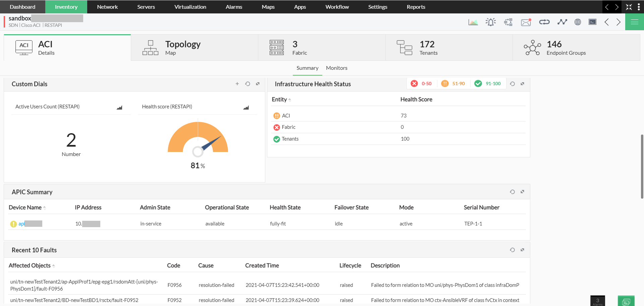View alarms via the bell icon

[x=490, y=22]
